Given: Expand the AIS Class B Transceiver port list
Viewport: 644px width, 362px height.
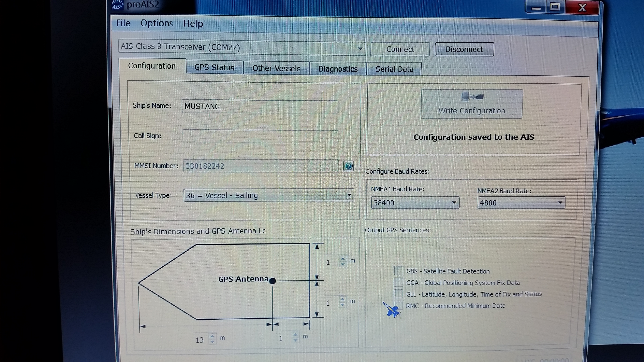Looking at the screenshot, I should 360,49.
